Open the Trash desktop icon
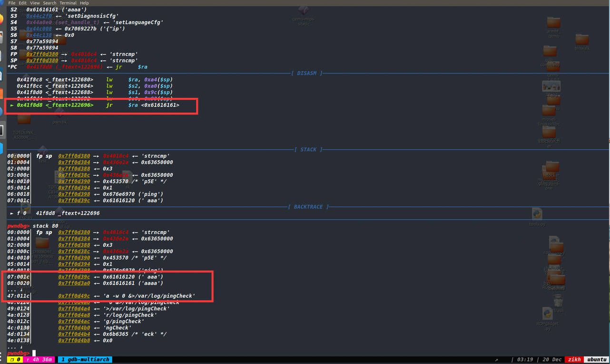610x364 pixels. tap(558, 304)
